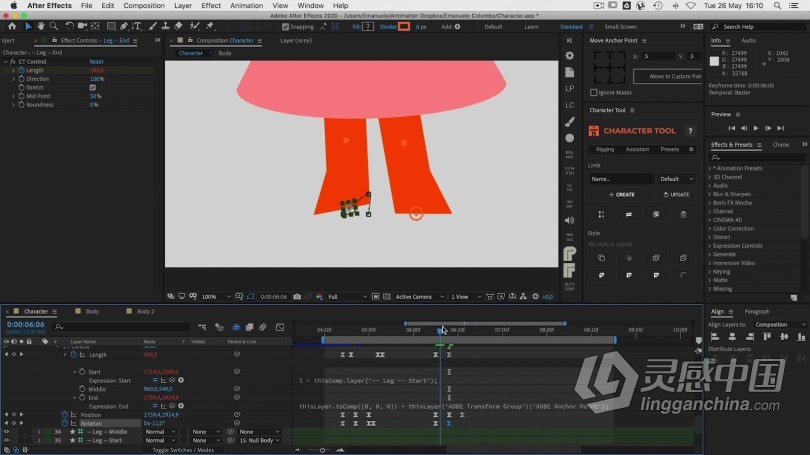Screen dimensions: 810x455
Task: Take a snapshot with camera icon
Action: pos(297,296)
